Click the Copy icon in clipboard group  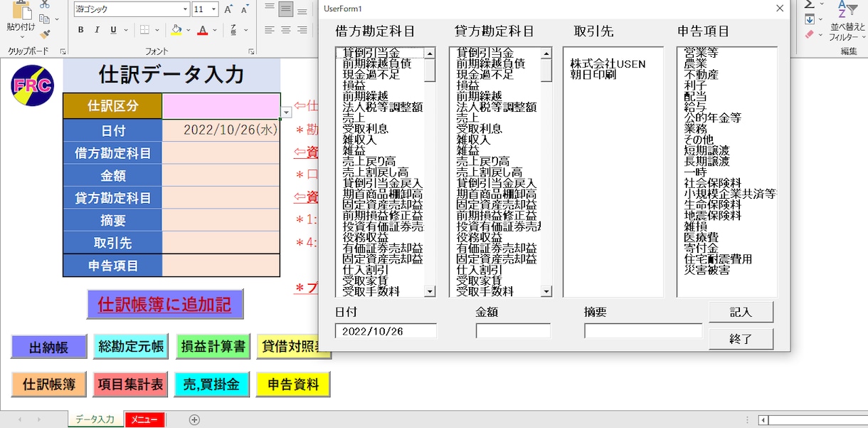(x=45, y=19)
